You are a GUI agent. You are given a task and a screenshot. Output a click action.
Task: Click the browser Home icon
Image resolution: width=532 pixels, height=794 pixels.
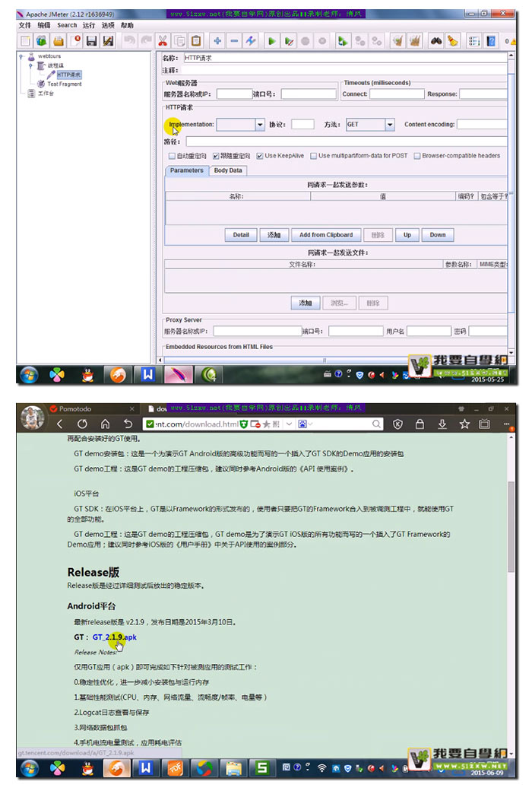point(105,424)
